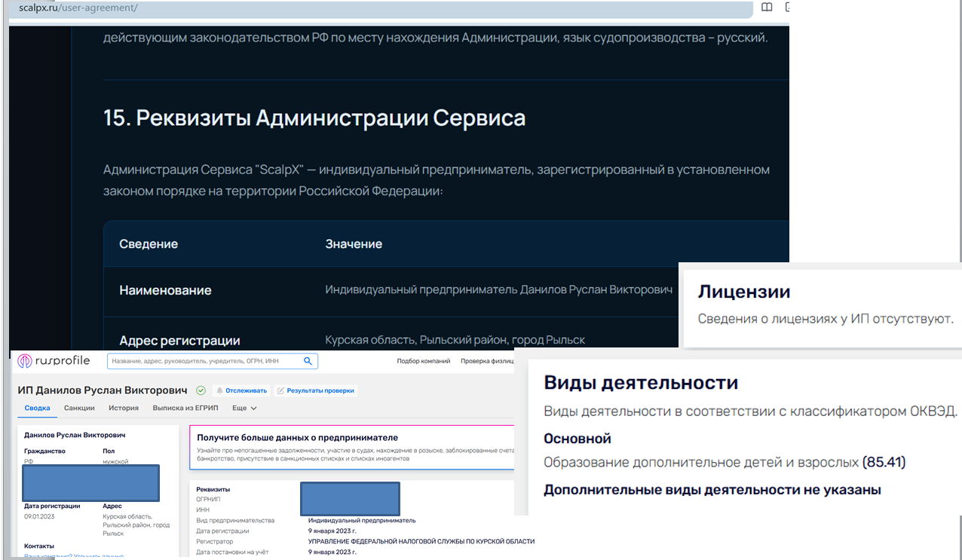962x560 pixels.
Task: Click the 15. Реквизиты Администрации Сервиса heading
Action: 314,118
